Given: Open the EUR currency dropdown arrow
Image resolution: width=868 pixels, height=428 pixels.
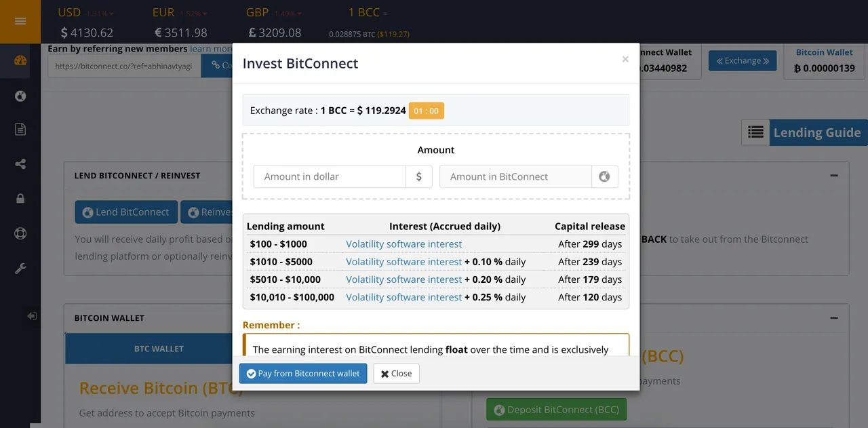Looking at the screenshot, I should tap(205, 14).
